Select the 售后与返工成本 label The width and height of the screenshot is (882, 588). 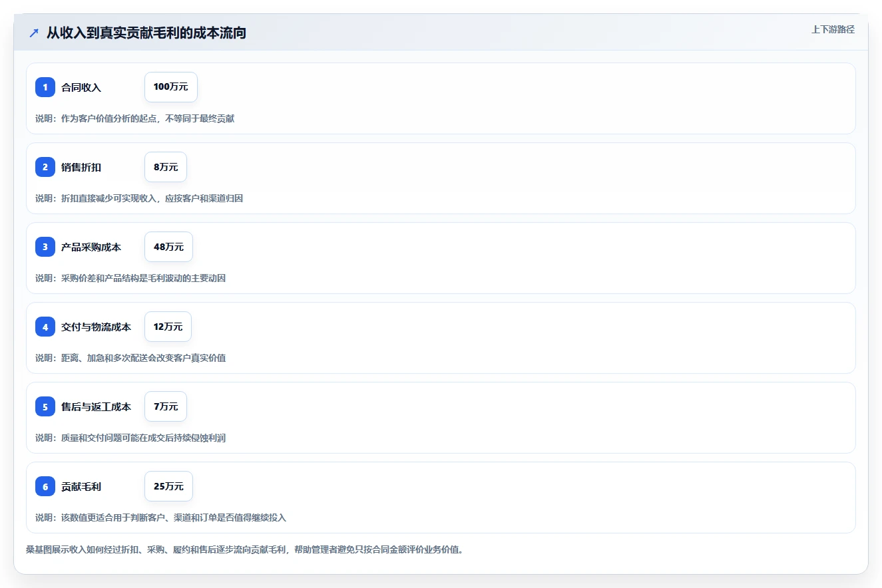(96, 406)
